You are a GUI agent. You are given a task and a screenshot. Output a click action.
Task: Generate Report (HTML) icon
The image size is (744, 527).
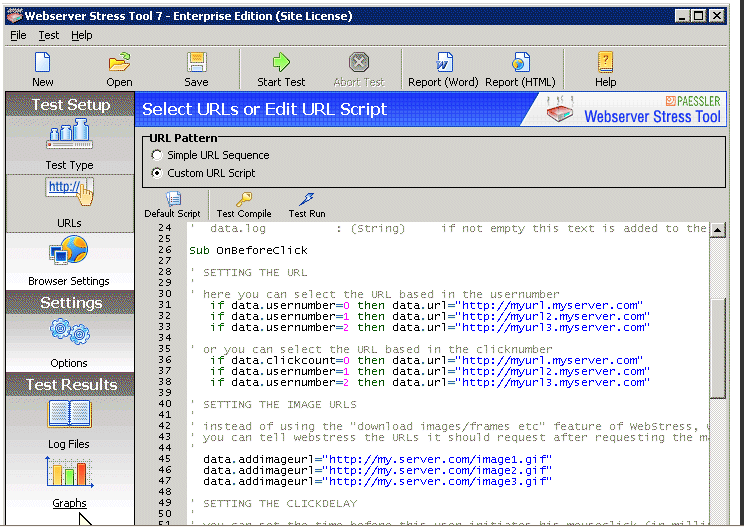click(521, 62)
